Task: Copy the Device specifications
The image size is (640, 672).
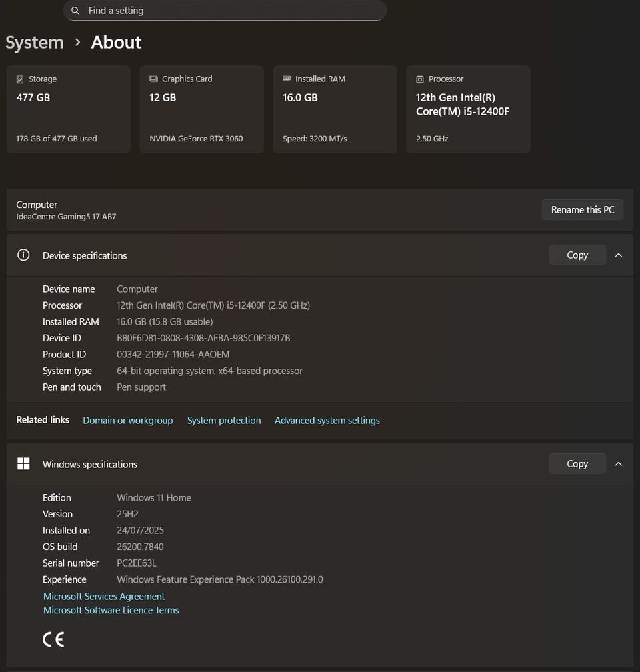Action: coord(577,255)
